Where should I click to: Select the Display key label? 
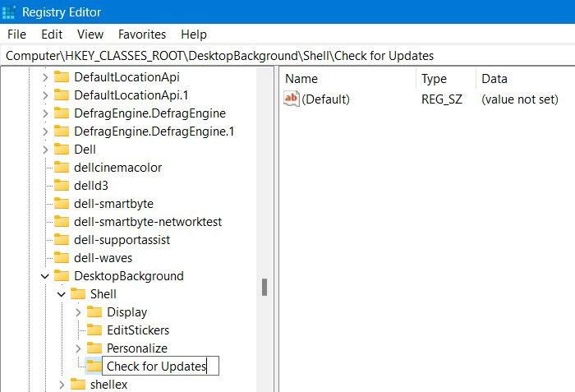pyautogui.click(x=126, y=312)
